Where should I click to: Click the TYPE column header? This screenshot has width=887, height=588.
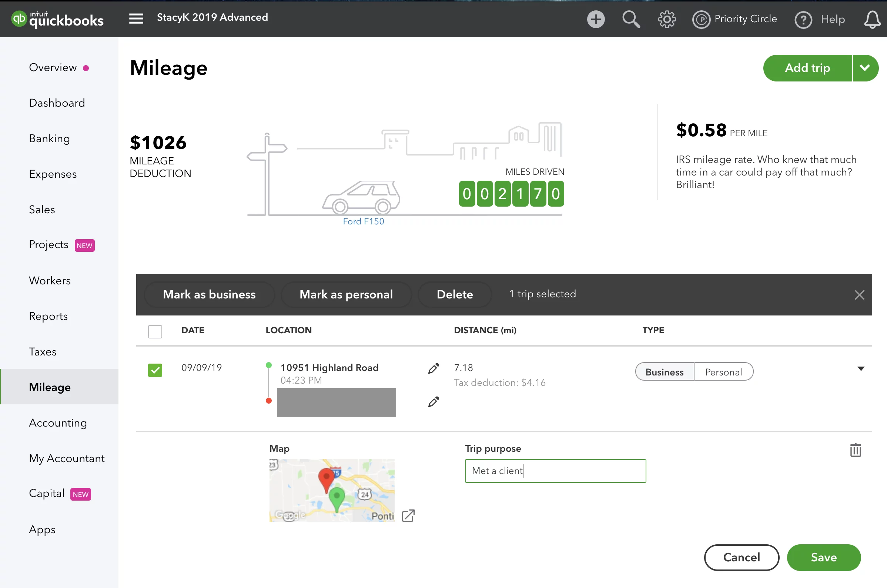653,330
